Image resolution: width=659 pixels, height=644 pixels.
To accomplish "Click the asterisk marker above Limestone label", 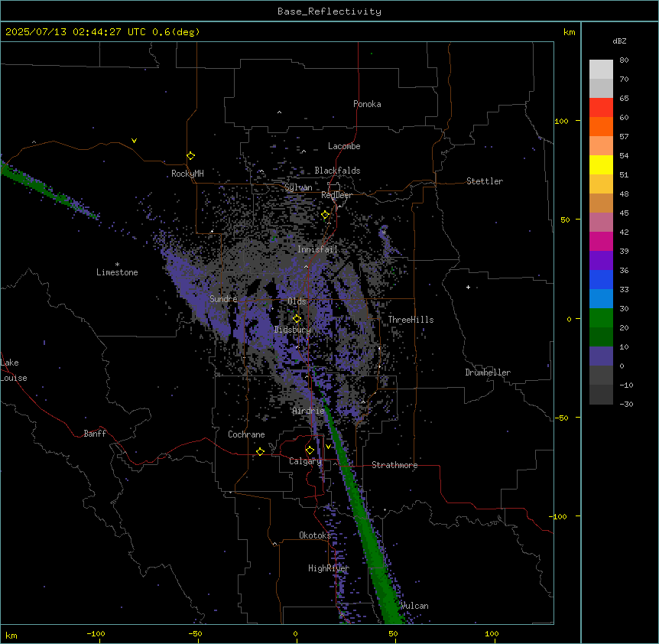I will point(117,265).
